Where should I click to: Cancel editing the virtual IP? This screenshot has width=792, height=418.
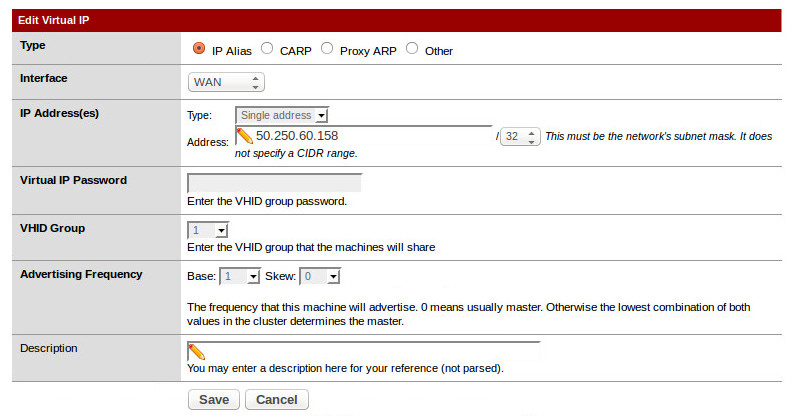[277, 400]
